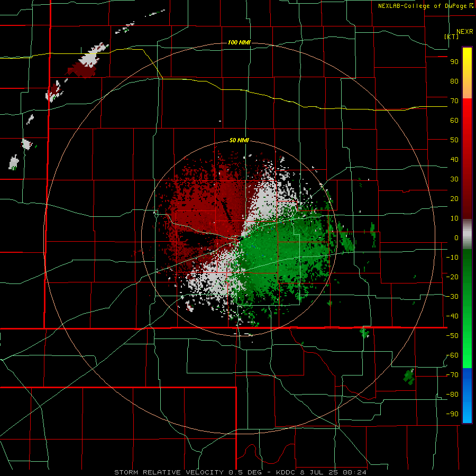476x476 pixels.
Task: Click the gray zero-velocity band of color bar
Action: 467,234
